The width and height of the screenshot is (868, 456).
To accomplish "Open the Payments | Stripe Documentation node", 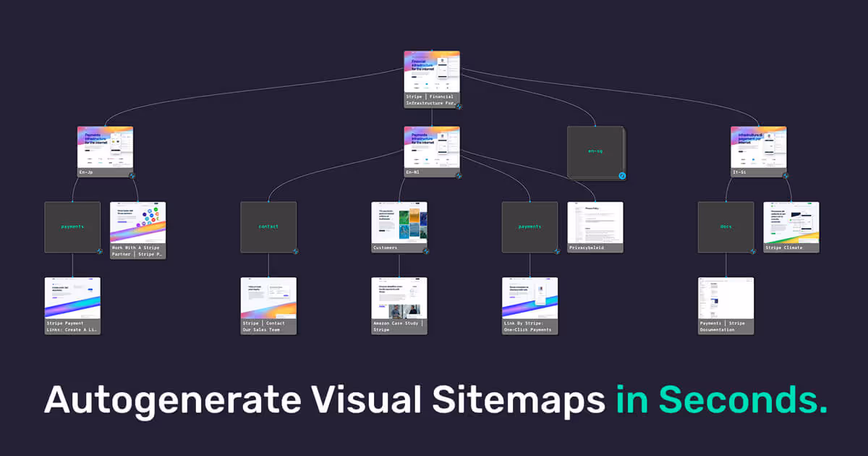I will click(726, 304).
